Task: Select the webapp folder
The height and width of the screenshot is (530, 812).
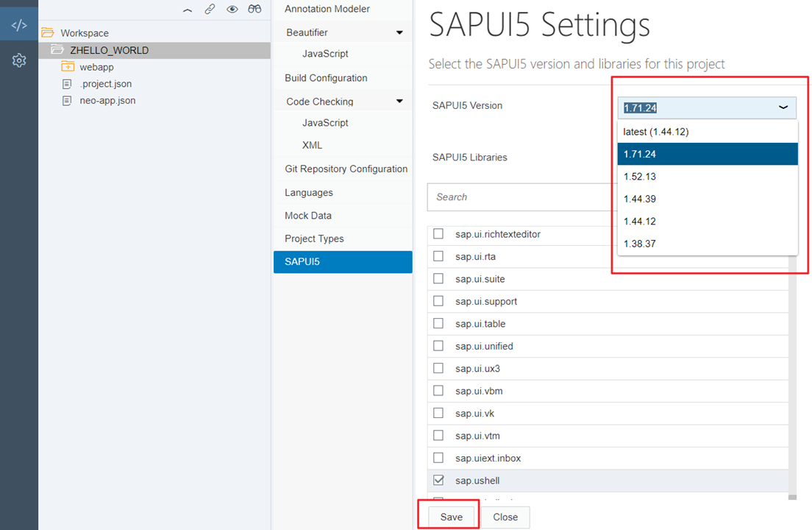Action: 96,67
